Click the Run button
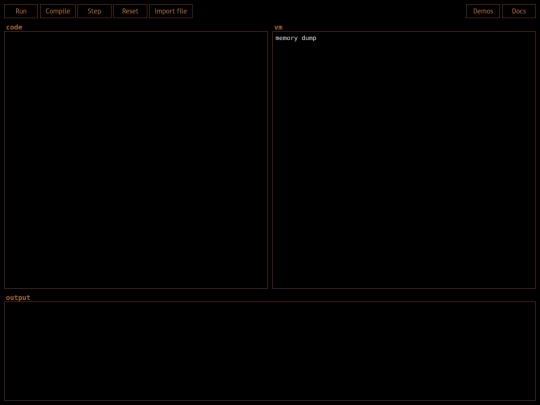This screenshot has height=405, width=540. pyautogui.click(x=21, y=11)
